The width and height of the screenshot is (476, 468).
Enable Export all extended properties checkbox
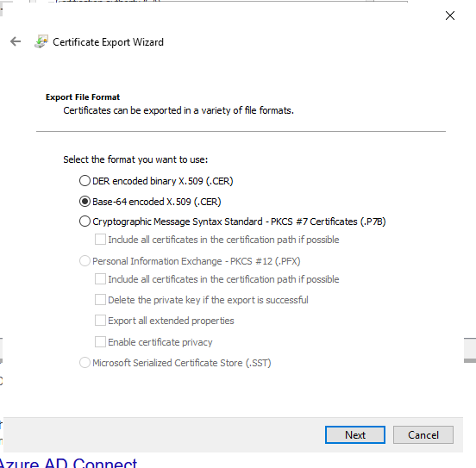[x=100, y=321]
